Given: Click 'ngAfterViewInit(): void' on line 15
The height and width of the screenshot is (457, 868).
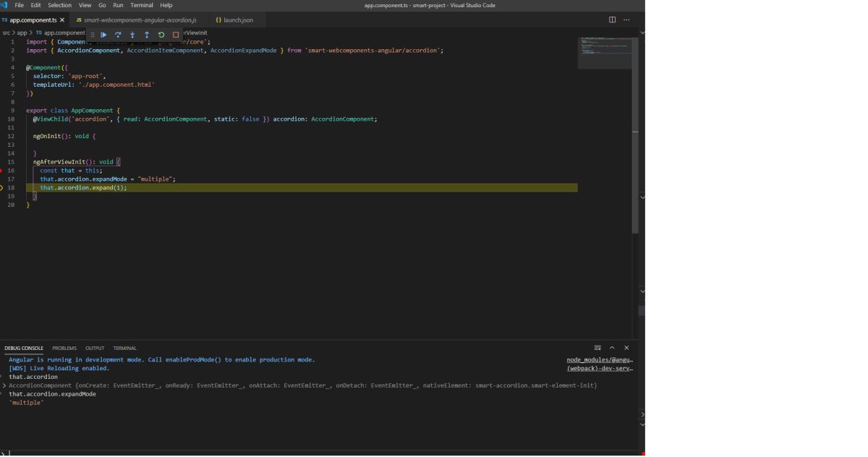Looking at the screenshot, I should [73, 162].
